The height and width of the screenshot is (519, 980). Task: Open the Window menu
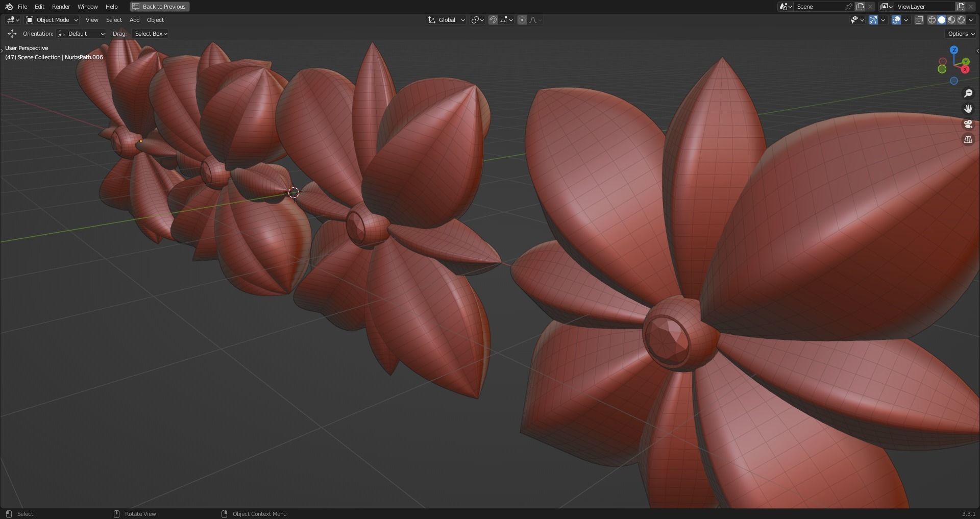pos(87,7)
